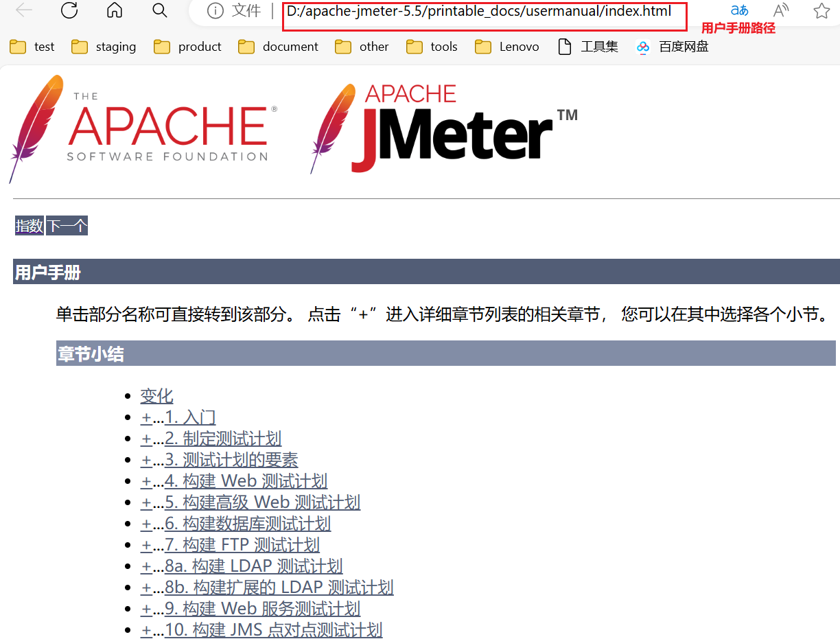The width and height of the screenshot is (840, 639).
Task: Open the 工具集 bookmark
Action: point(587,47)
